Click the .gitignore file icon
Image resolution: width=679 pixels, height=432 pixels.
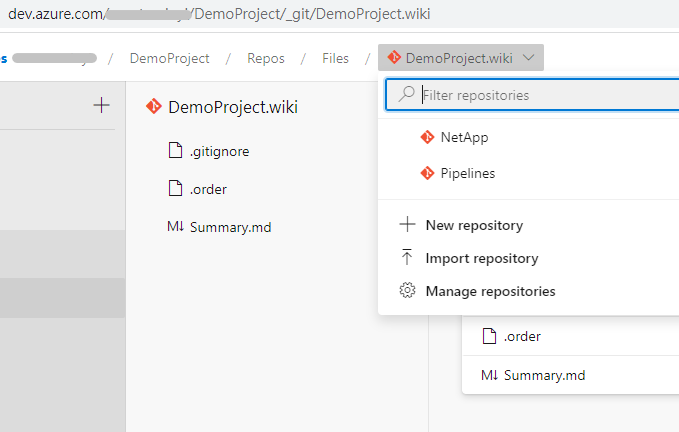click(x=176, y=151)
